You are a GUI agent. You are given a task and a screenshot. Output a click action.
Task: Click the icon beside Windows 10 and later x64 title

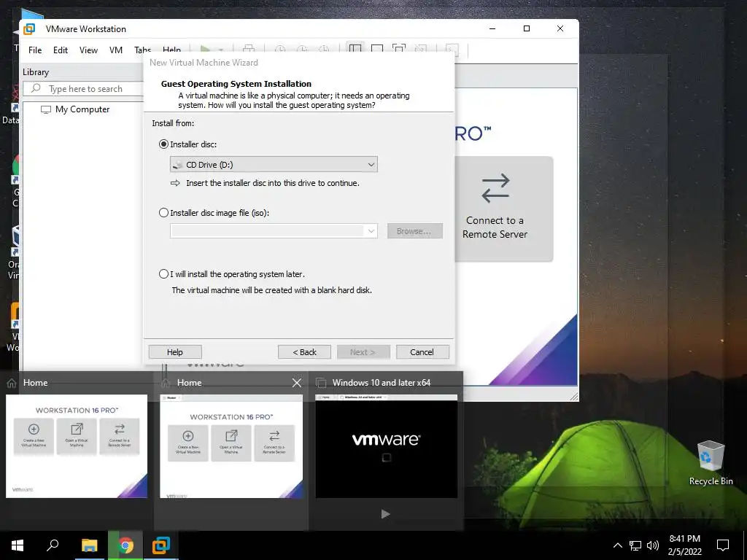[321, 383]
